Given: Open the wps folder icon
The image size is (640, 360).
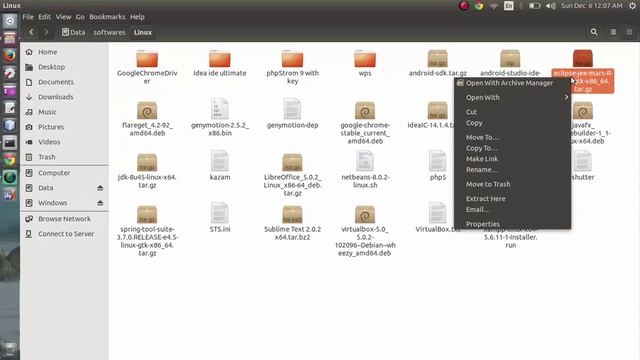Looking at the screenshot, I should coord(365,59).
